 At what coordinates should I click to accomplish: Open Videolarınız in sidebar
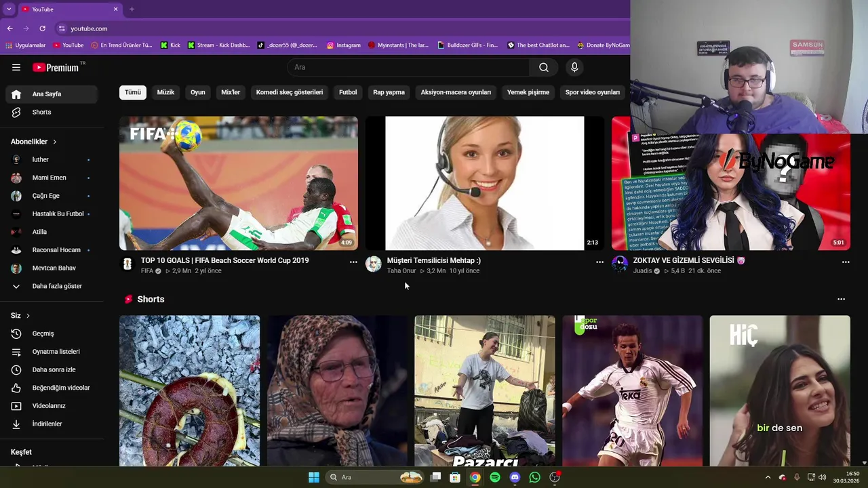click(x=52, y=406)
